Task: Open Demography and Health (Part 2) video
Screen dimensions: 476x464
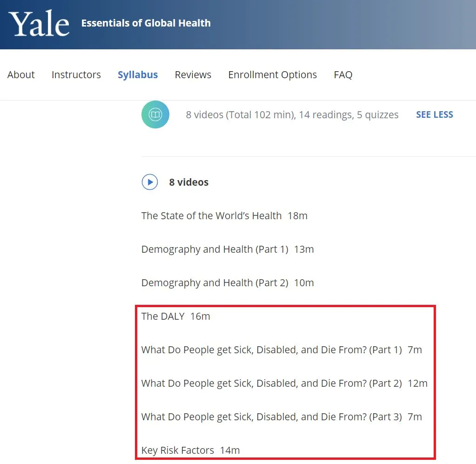Action: [x=215, y=282]
